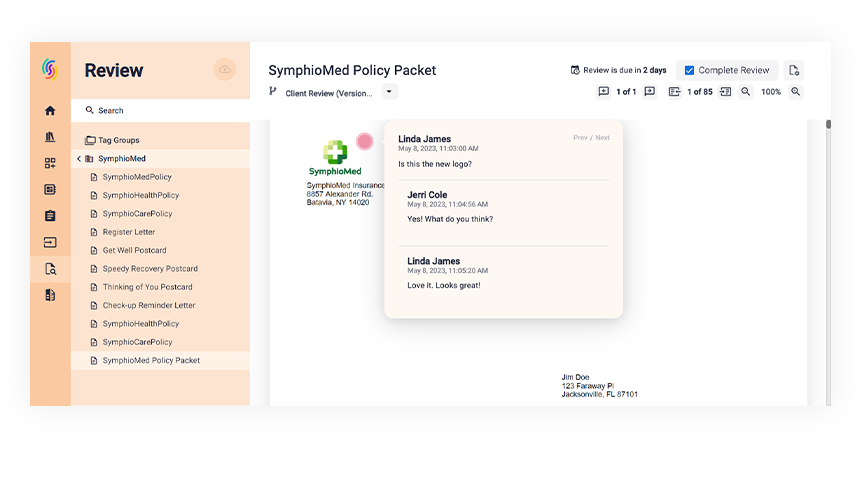Click the zoom in magnifier icon
The height and width of the screenshot is (498, 856).
coord(796,92)
